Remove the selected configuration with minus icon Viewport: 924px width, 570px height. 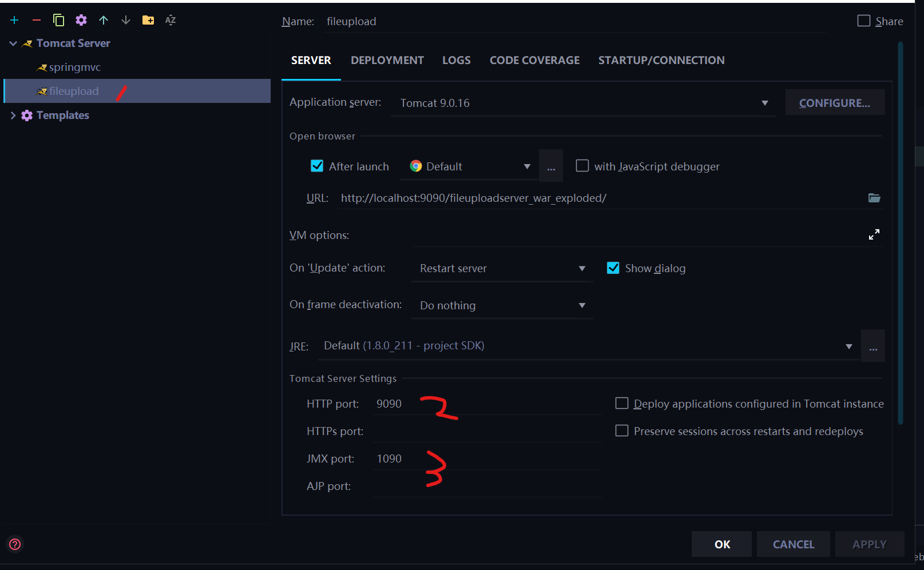(37, 21)
